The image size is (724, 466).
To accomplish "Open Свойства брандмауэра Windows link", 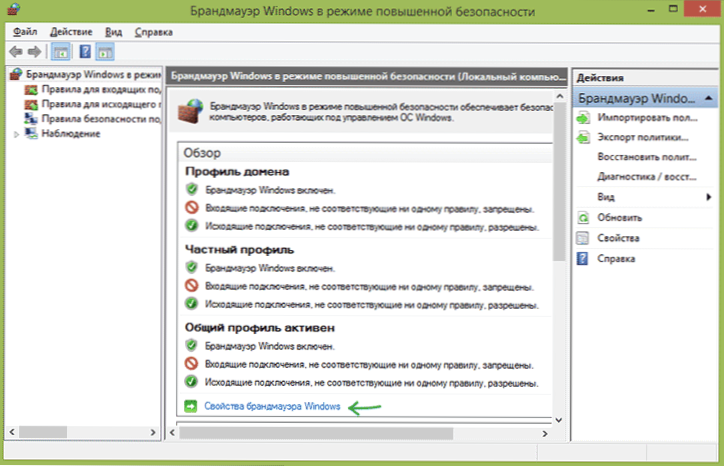I will point(272,406).
